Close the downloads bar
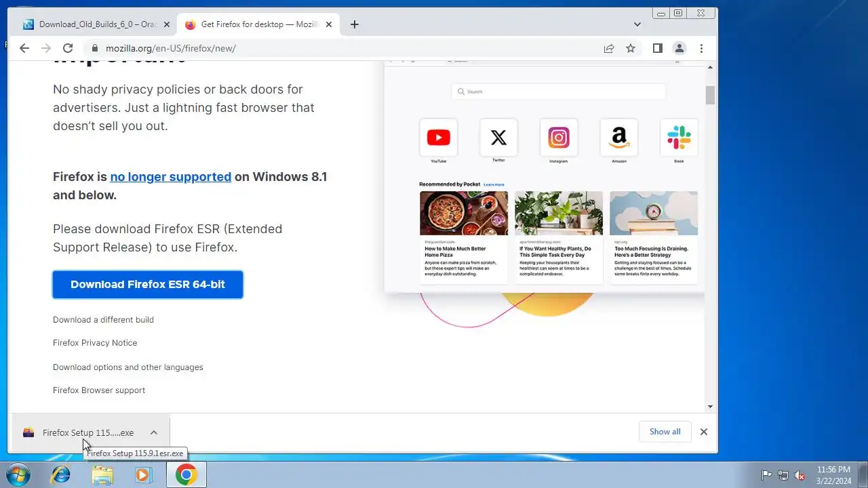868x488 pixels. [704, 432]
